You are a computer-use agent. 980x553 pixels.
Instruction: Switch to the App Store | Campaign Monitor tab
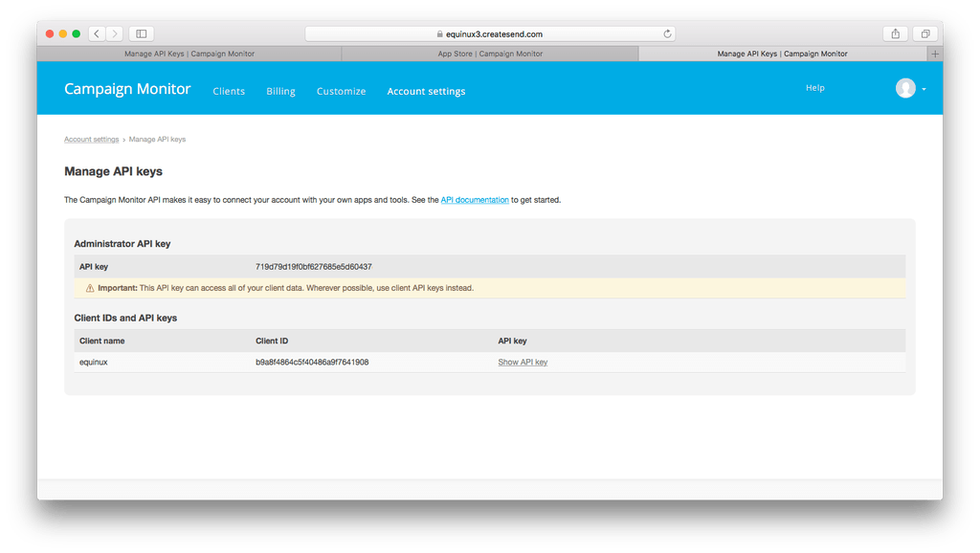click(x=490, y=54)
